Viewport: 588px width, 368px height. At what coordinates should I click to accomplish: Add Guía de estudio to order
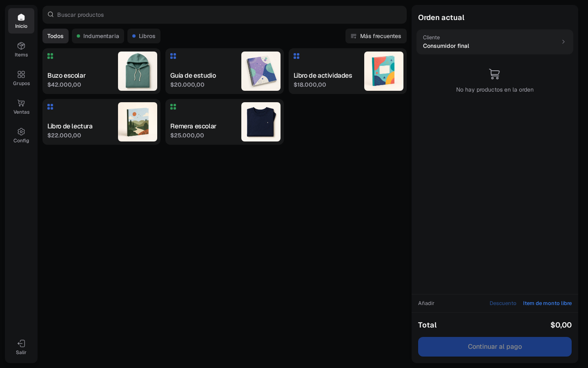225,71
